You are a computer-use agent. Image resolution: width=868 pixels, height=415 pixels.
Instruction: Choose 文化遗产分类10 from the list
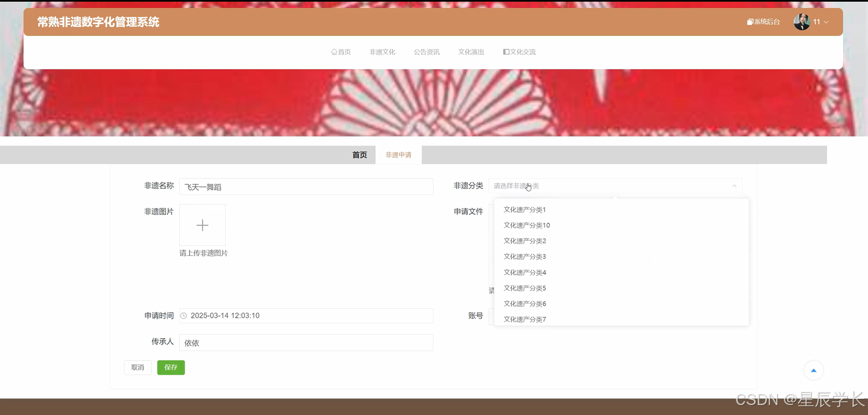[x=621, y=225]
